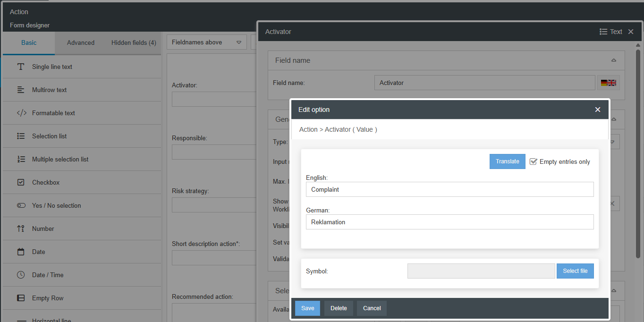Collapse the Field name section
644x322 pixels.
613,60
